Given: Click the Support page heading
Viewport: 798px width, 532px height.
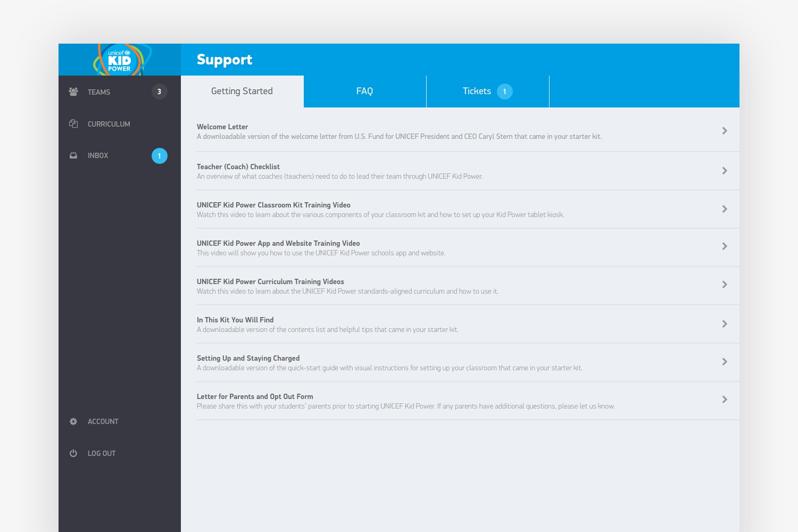Looking at the screenshot, I should pyautogui.click(x=225, y=60).
